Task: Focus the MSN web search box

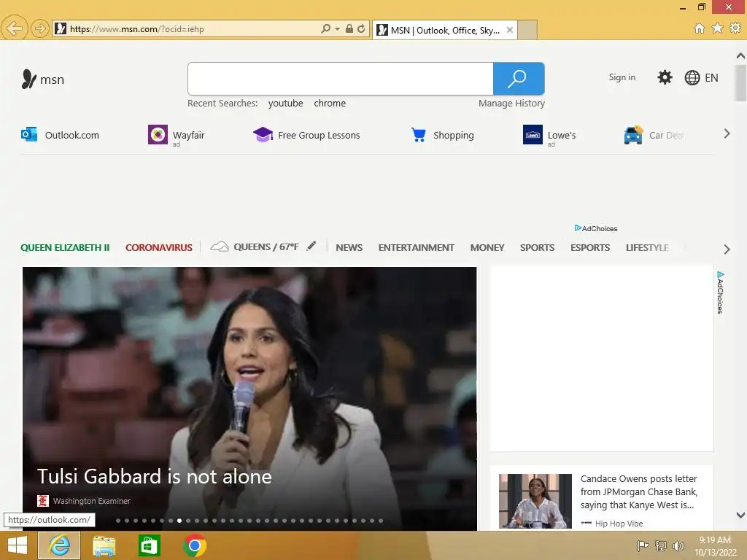Action: tap(340, 79)
